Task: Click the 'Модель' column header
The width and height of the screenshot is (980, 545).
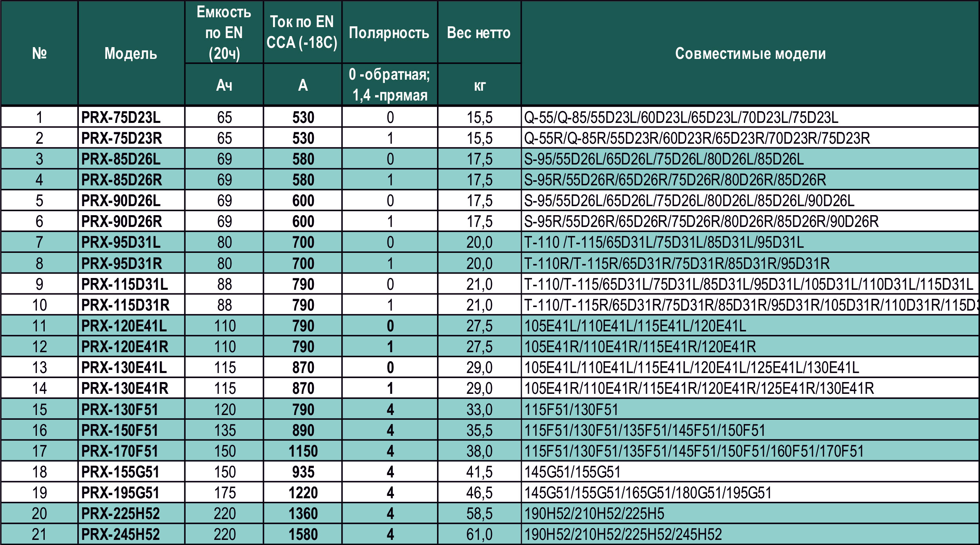Action: (131, 53)
